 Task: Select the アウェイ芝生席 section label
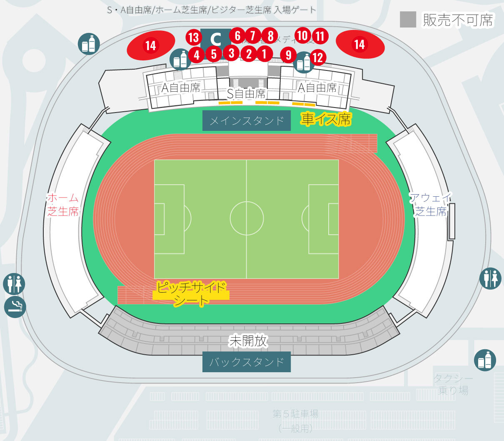(x=431, y=204)
